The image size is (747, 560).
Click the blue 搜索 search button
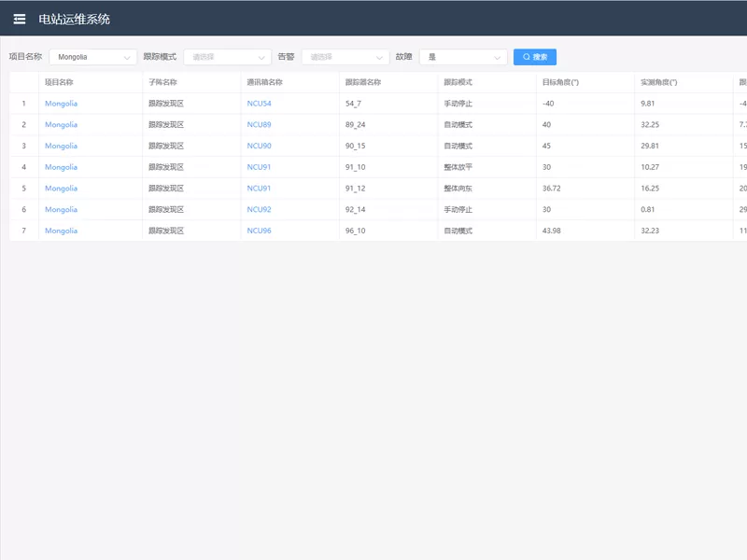(535, 57)
